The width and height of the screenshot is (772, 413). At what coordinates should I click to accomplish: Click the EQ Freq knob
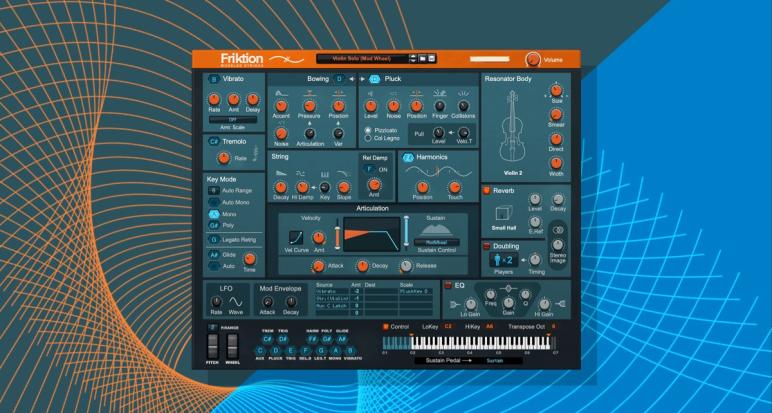point(490,294)
